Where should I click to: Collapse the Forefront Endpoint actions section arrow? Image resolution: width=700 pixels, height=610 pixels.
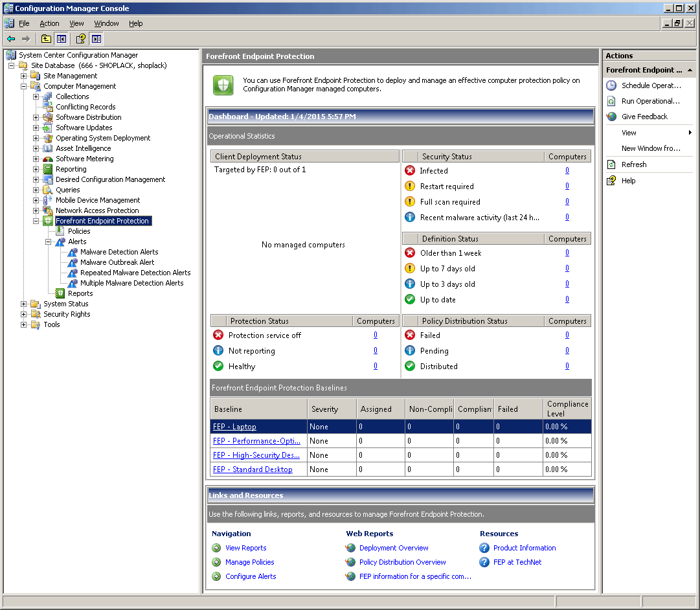tap(690, 70)
